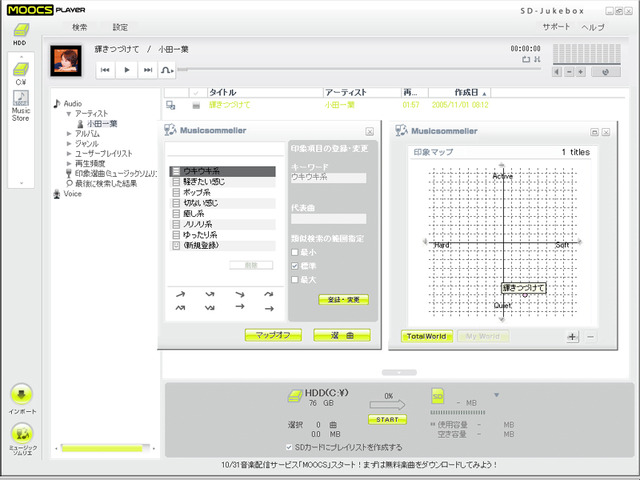The height and width of the screenshot is (480, 640).
Task: Select ポップ系 in impression list
Action: (x=222, y=193)
